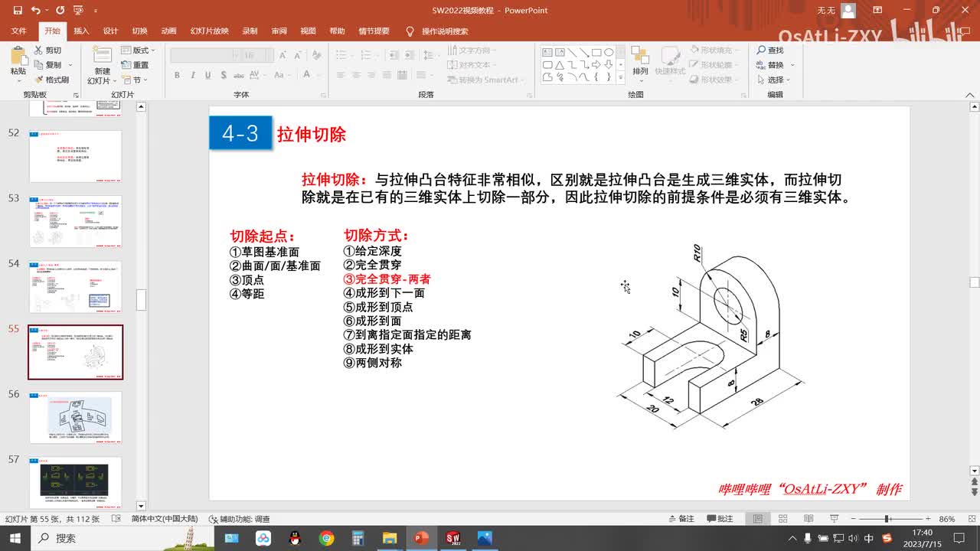Adjust the zoom slider handle
Image resolution: width=980 pixels, height=551 pixels.
coord(887,519)
